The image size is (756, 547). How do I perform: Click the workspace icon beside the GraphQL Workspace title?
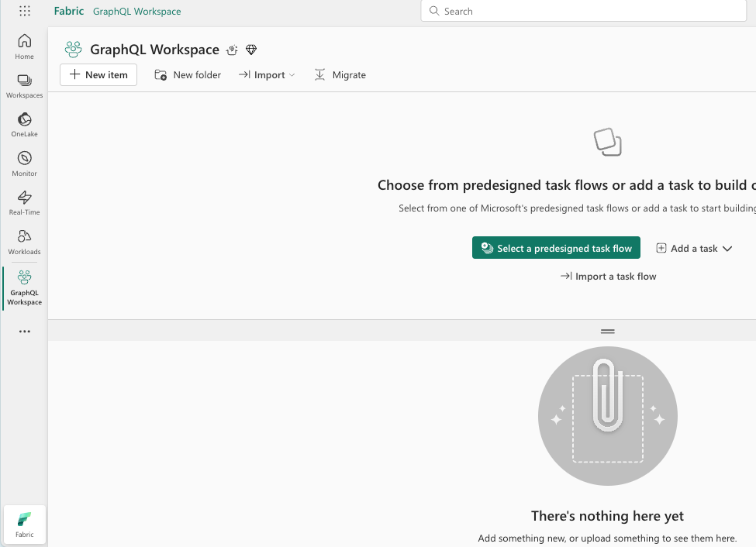(74, 50)
